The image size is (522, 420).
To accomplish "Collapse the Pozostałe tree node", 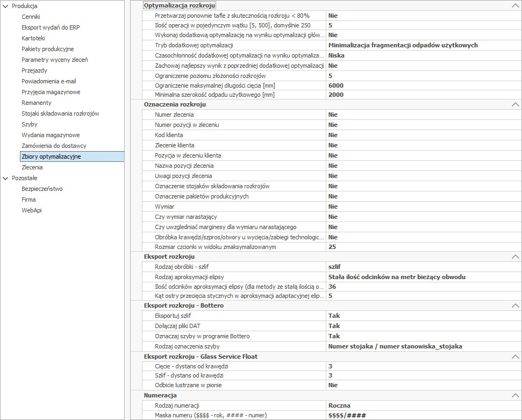I will tap(6, 178).
